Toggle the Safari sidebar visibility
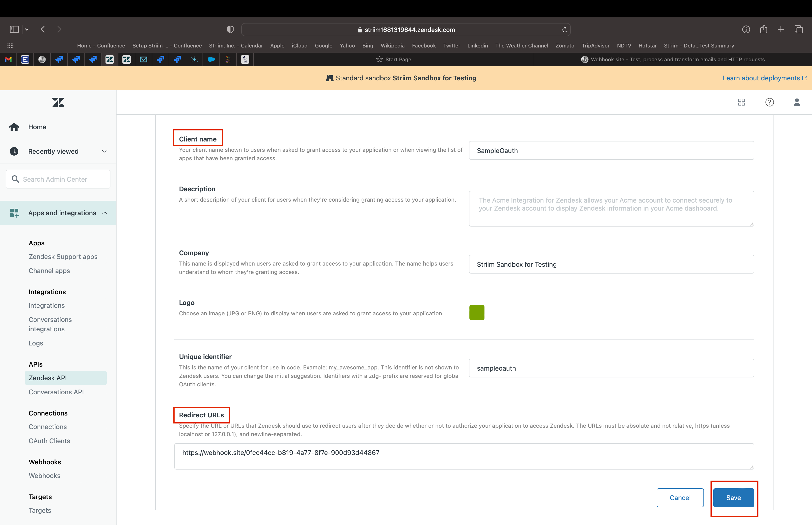Screen dimensions: 812x525 (14, 29)
